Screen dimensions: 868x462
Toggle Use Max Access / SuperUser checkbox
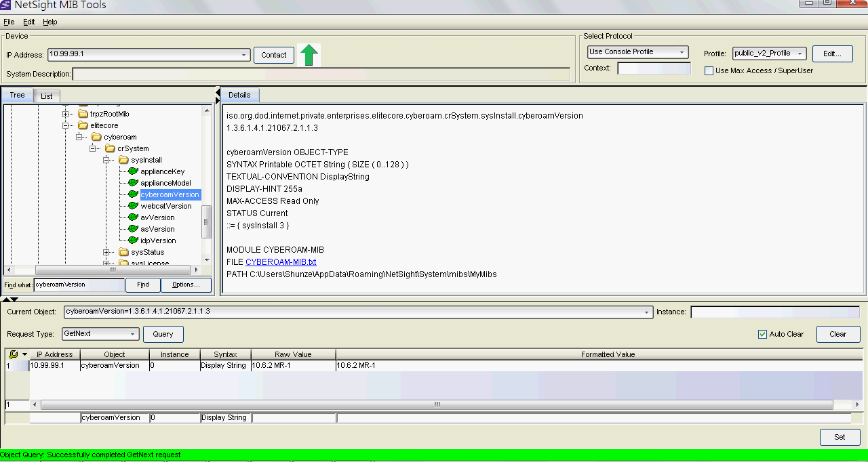709,70
